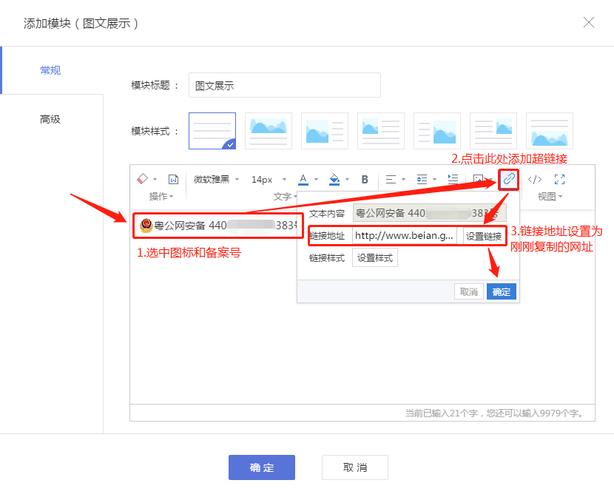Viewport: 614px width, 500px height.
Task: Expand the 操作 group menu
Action: click(161, 196)
